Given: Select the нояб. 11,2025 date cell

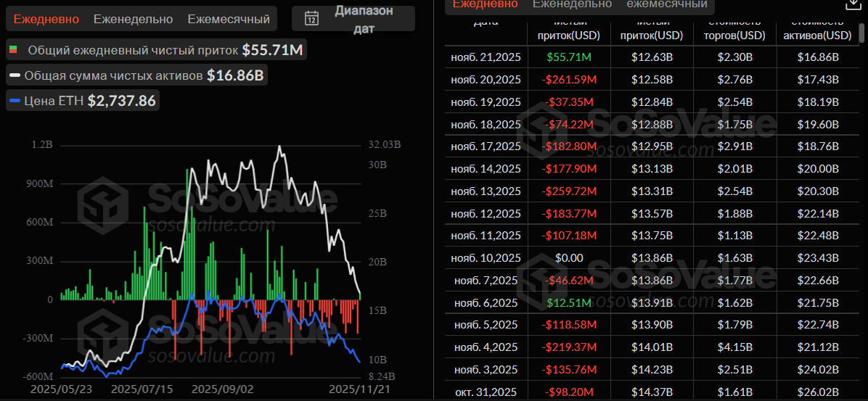Looking at the screenshot, I should click(486, 236).
